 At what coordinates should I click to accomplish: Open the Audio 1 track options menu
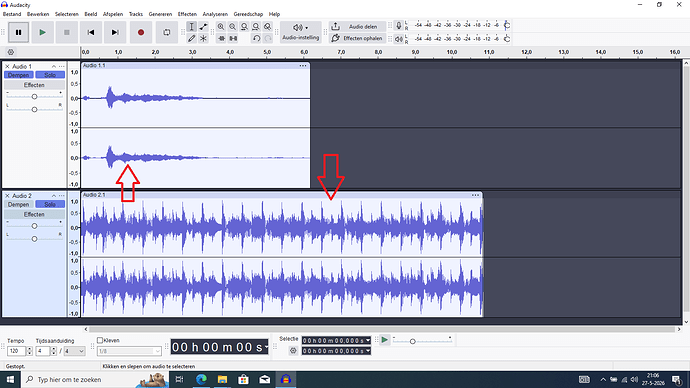click(x=62, y=66)
